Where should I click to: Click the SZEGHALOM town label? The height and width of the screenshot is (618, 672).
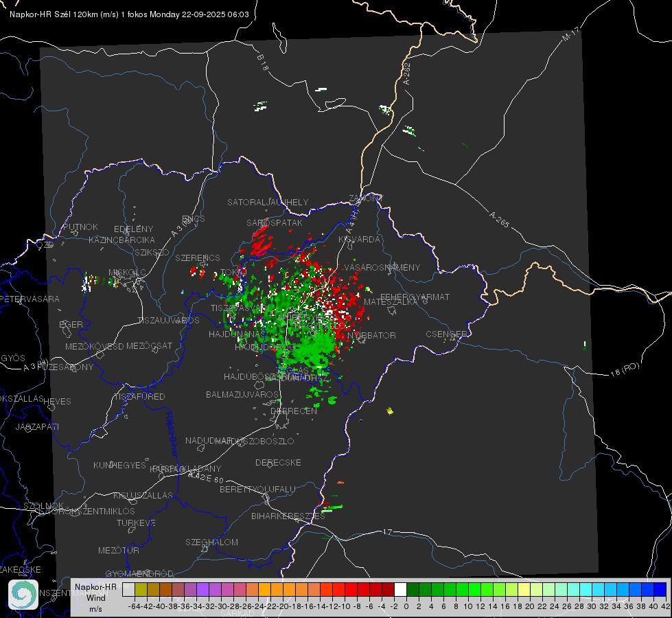pyautogui.click(x=211, y=542)
